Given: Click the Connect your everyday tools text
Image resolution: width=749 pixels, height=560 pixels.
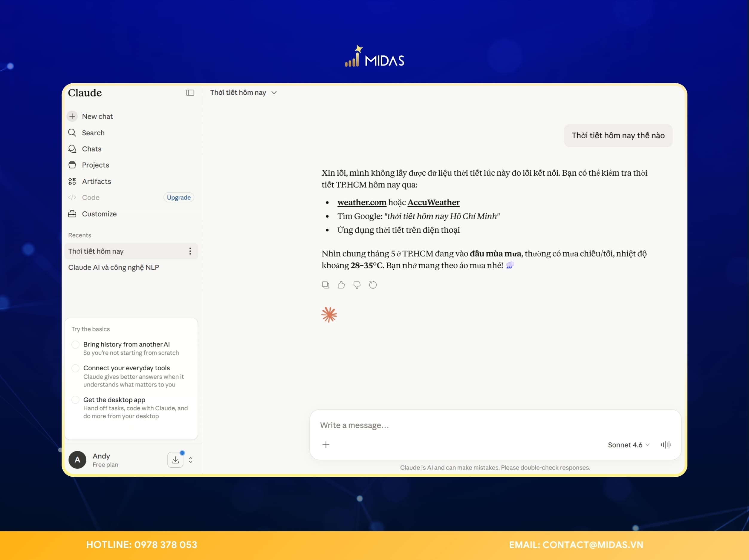Looking at the screenshot, I should [x=126, y=368].
